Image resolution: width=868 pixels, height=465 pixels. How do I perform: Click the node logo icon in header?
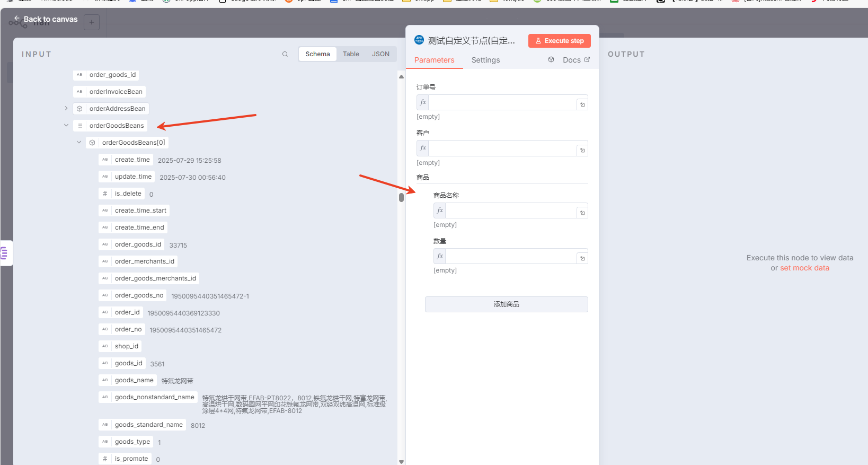click(419, 40)
